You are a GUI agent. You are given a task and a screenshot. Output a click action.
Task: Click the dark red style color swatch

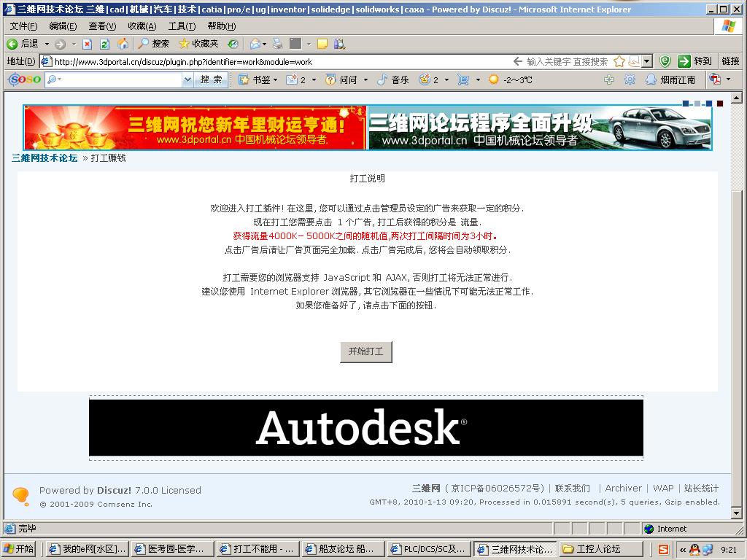coord(720,104)
